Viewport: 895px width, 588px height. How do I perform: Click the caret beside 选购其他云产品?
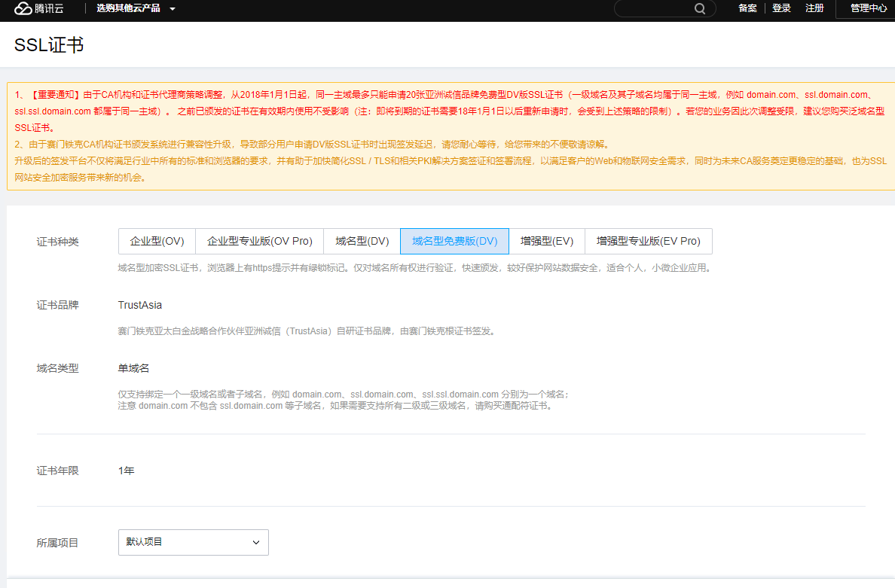(173, 9)
